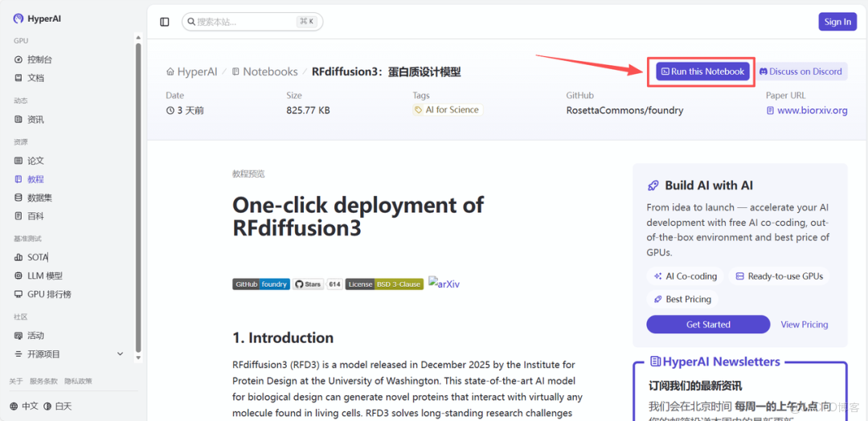Open the 关于 footer link
Screen dimensions: 868x421
click(16, 381)
